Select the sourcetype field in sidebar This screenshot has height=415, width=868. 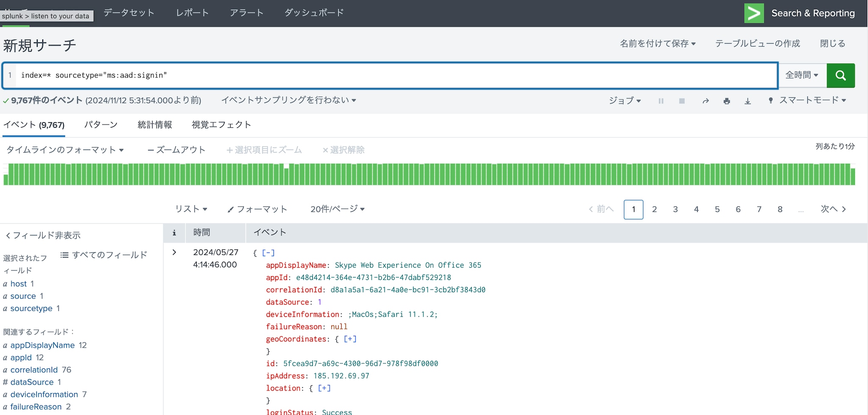pos(31,308)
